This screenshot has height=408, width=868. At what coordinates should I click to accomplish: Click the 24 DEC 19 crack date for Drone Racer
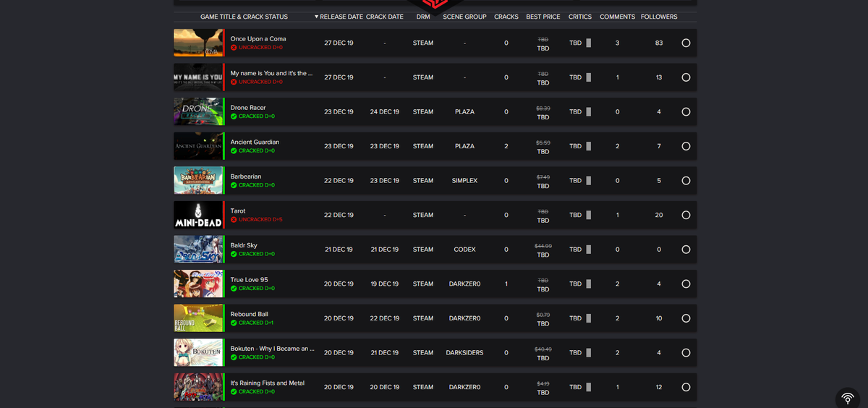point(385,112)
